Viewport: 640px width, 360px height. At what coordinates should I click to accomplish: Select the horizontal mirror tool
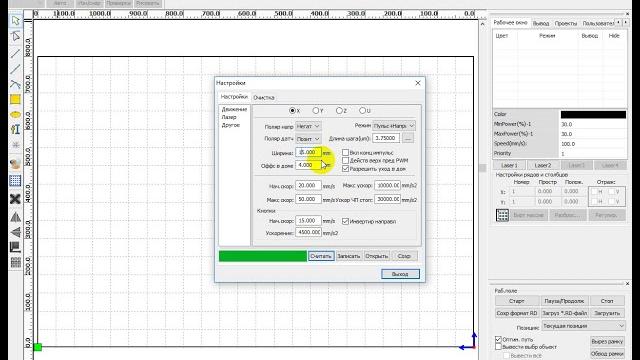[x=16, y=217]
